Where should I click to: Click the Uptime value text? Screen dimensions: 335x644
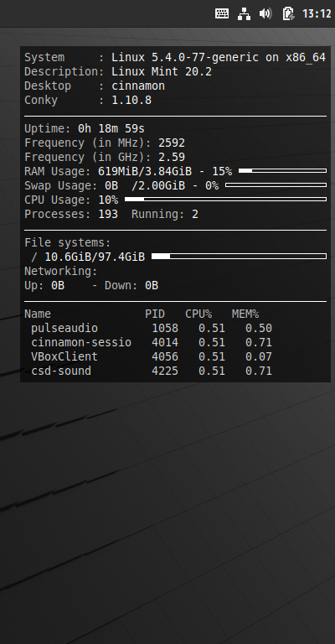click(x=111, y=128)
